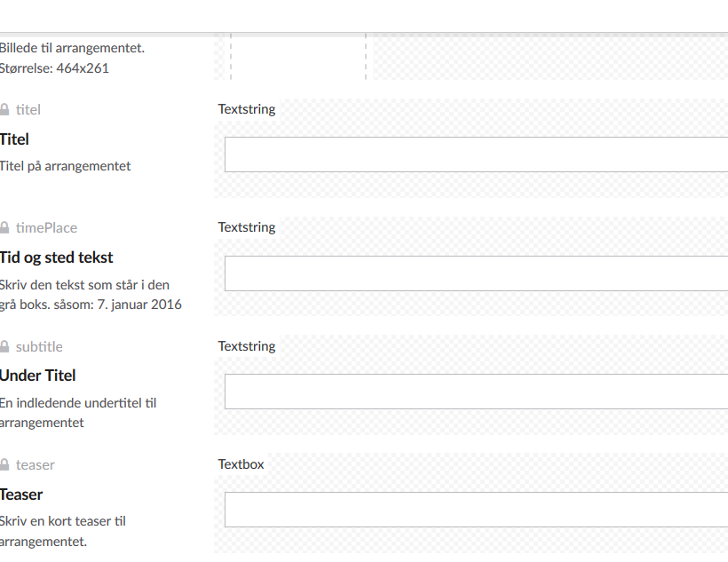The height and width of the screenshot is (562, 728).
Task: Click the titel alias text
Action: pos(28,109)
